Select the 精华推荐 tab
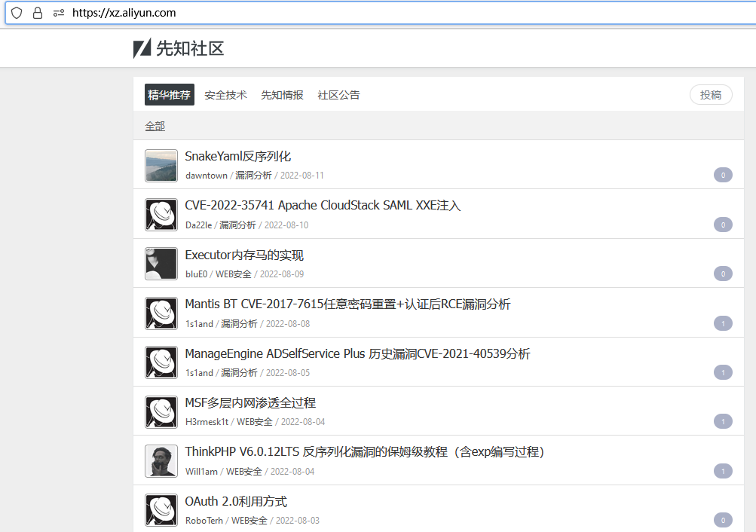756x532 pixels. (x=170, y=95)
